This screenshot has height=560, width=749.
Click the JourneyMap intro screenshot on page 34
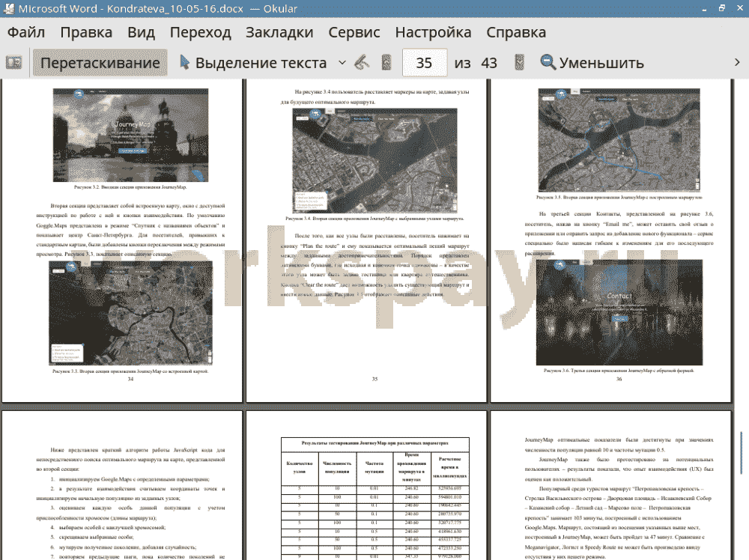click(x=130, y=135)
